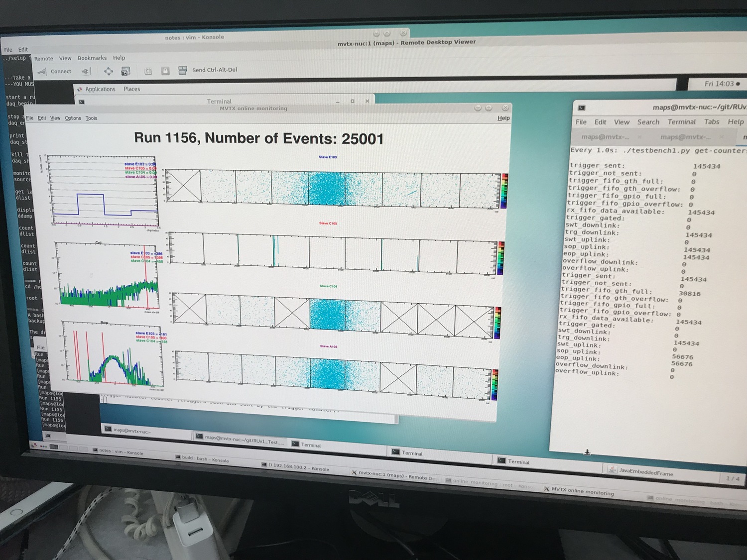Click the small Terminal window icon left of title

click(82, 102)
